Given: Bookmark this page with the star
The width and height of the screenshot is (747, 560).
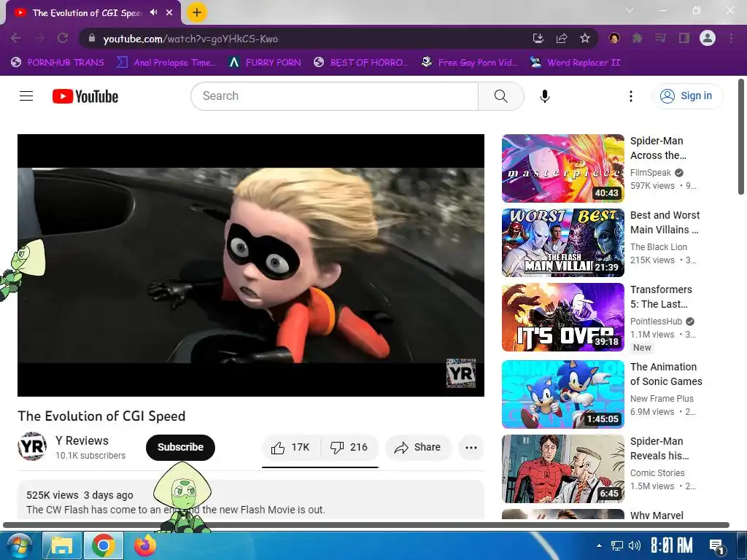Looking at the screenshot, I should [585, 38].
